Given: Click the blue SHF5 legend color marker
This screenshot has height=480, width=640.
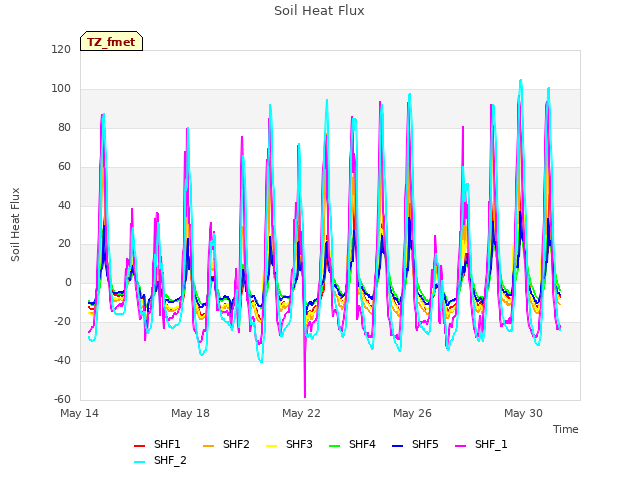Looking at the screenshot, I should click(397, 446).
